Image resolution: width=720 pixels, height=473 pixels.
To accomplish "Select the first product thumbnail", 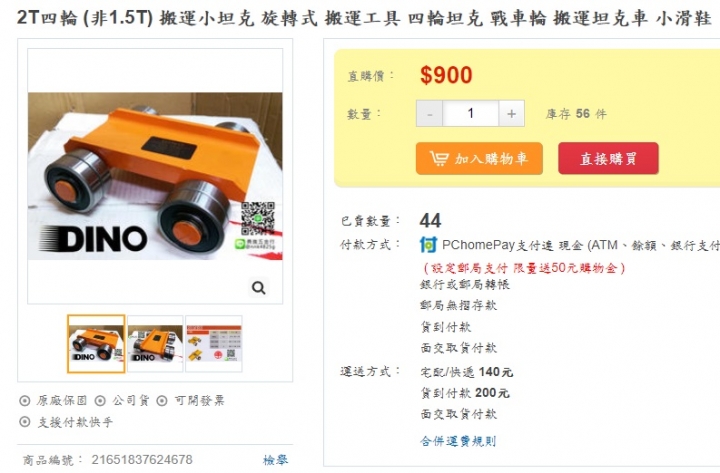I will click(x=96, y=344).
